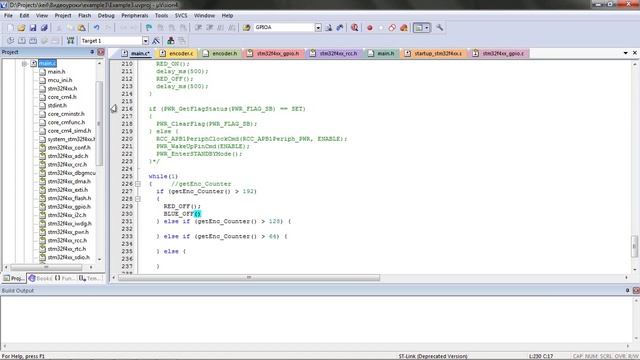Click the Translate file icon
The width and height of the screenshot is (640, 360).
click(10, 41)
